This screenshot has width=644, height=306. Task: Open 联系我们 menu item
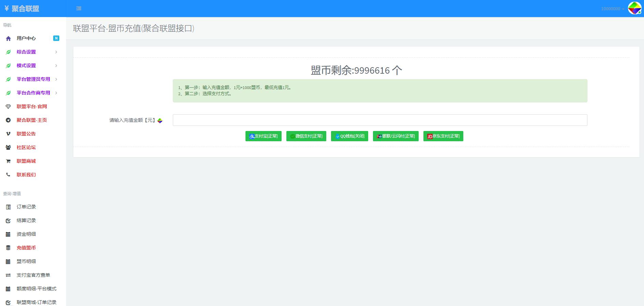(26, 175)
